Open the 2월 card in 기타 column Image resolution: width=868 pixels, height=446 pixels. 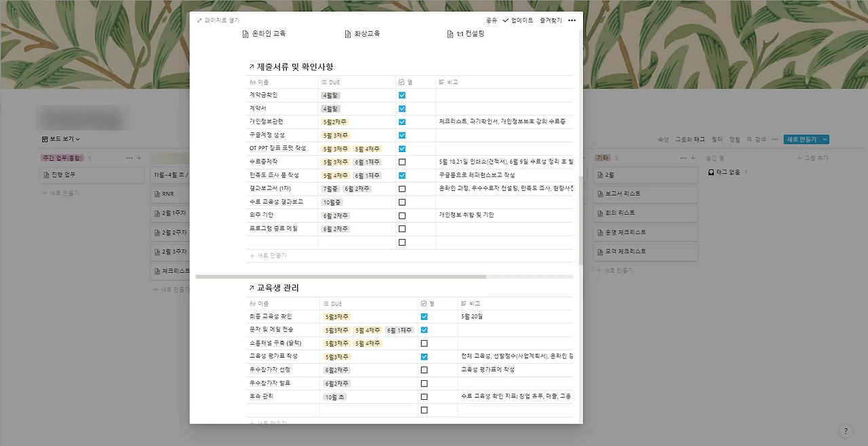point(646,175)
